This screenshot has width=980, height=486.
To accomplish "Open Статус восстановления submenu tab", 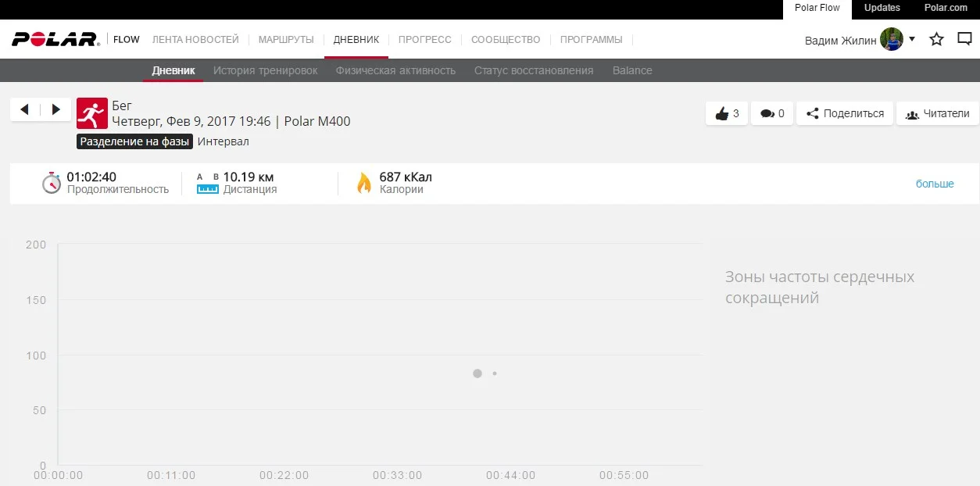I will click(534, 70).
